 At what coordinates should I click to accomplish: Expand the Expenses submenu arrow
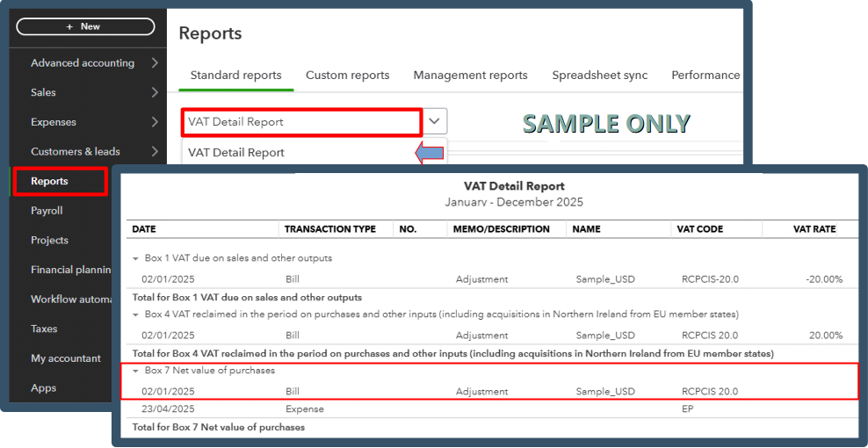point(155,122)
